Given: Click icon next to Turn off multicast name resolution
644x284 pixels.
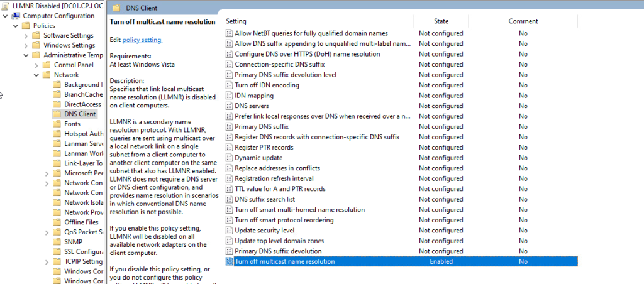Looking at the screenshot, I should (x=229, y=261).
